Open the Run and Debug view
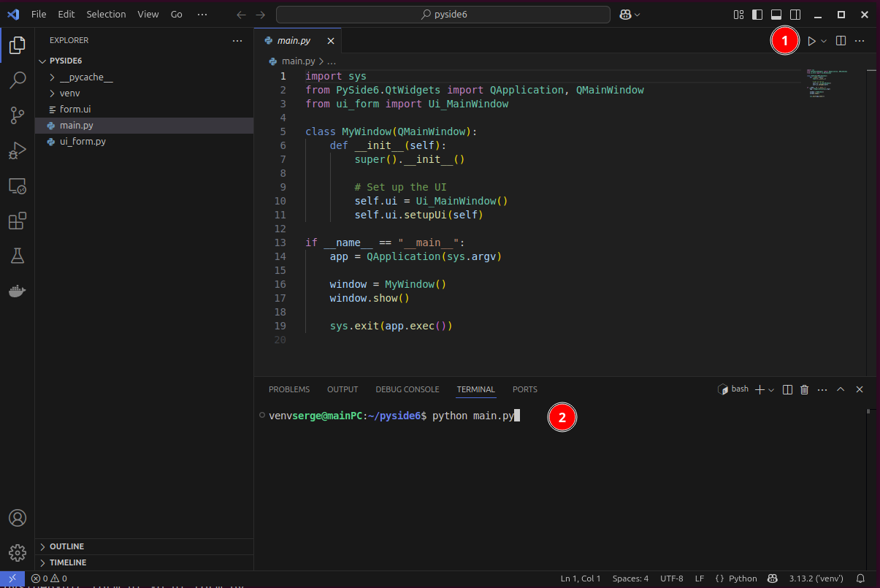The image size is (880, 588). click(18, 150)
